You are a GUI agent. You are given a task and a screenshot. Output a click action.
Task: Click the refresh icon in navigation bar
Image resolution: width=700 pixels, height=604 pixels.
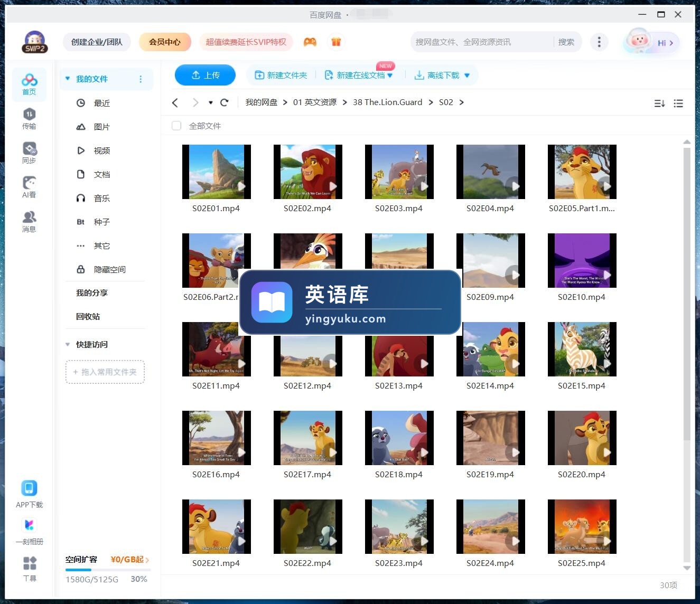point(224,102)
